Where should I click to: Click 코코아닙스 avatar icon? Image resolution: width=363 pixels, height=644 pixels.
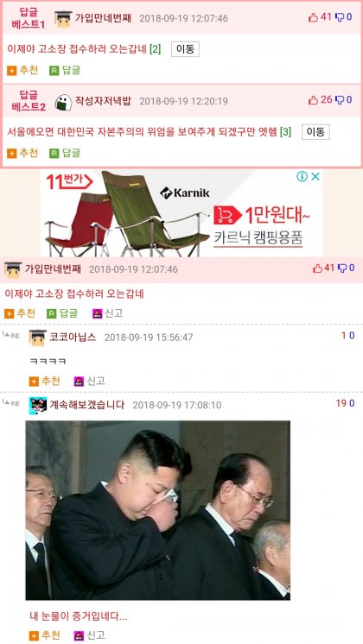coord(37,338)
